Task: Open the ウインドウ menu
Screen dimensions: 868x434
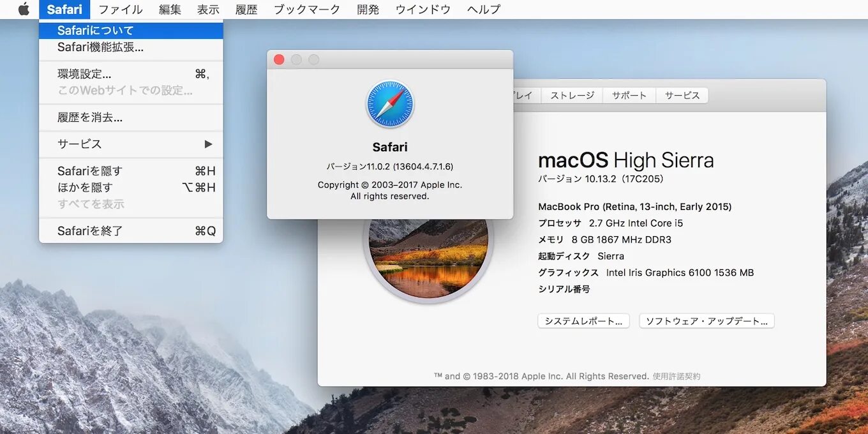Action: click(x=423, y=9)
